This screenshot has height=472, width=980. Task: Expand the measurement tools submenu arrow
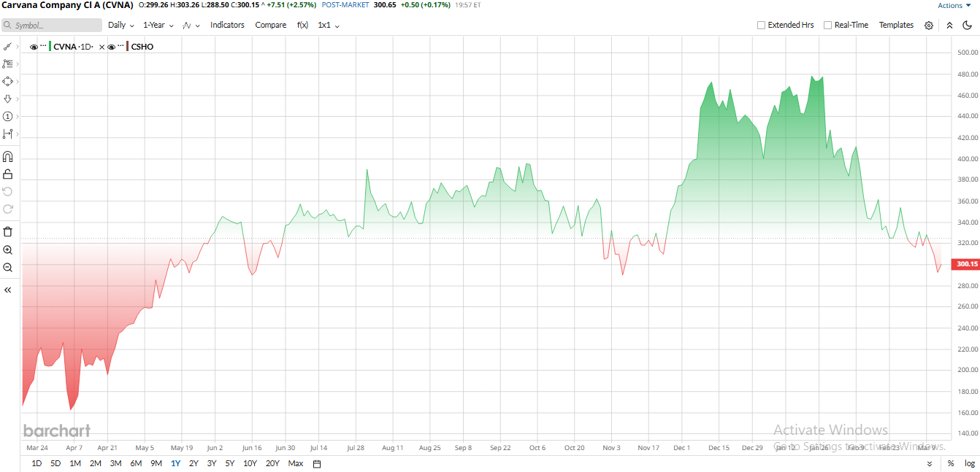tap(17, 134)
